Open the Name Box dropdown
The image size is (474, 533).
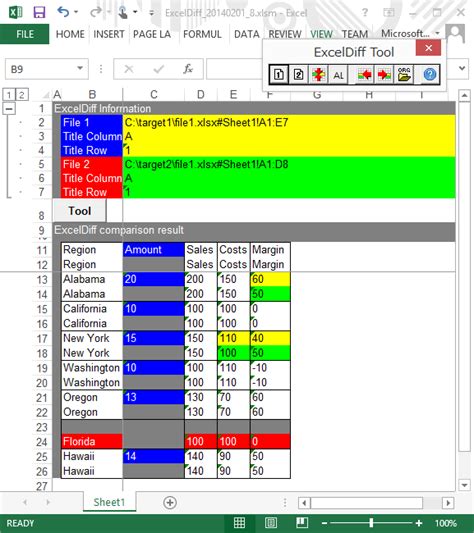tap(80, 68)
